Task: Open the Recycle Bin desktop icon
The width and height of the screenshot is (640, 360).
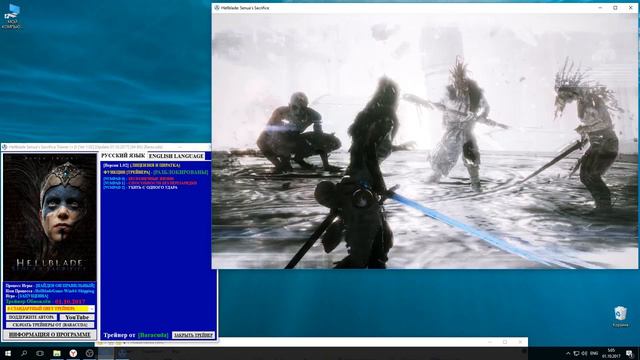Action: (x=620, y=316)
